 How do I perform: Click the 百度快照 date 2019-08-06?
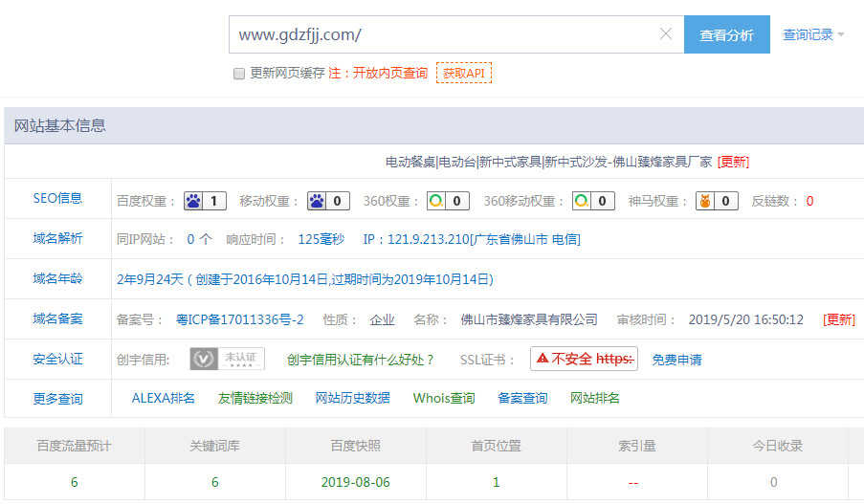(x=355, y=482)
